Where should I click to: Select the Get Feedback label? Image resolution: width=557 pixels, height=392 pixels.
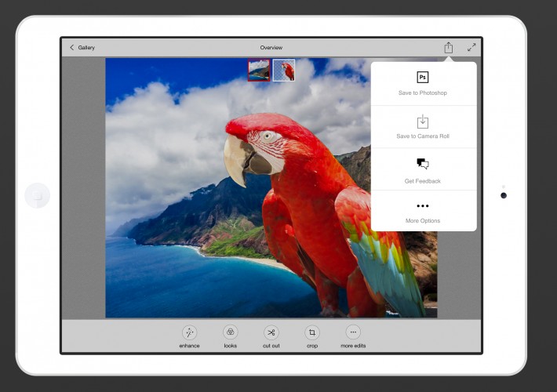coord(423,181)
